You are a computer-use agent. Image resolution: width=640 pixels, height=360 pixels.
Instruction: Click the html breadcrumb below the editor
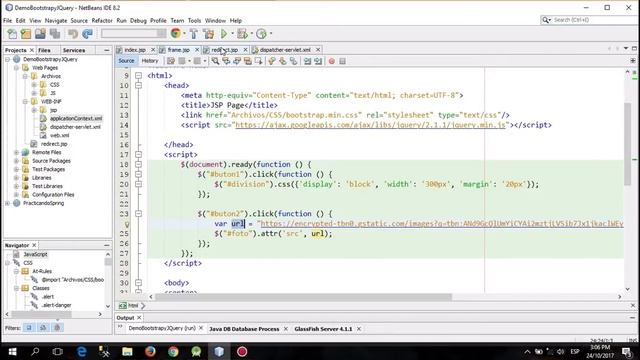(x=133, y=305)
